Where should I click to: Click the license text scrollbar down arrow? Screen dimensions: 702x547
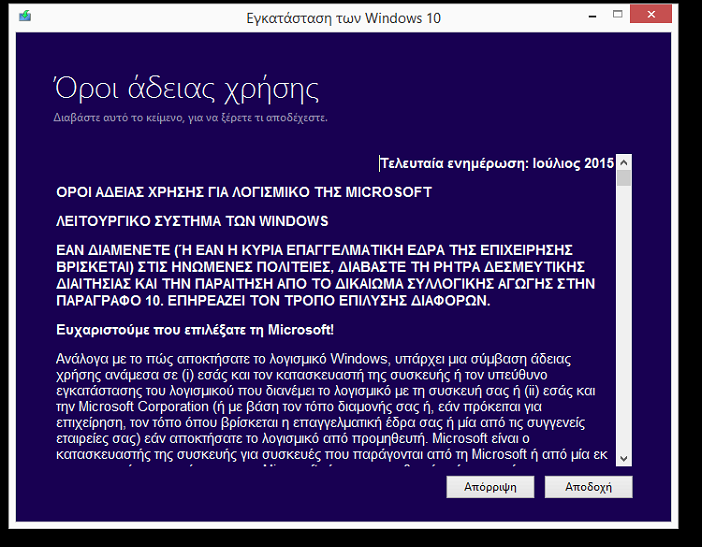(624, 458)
